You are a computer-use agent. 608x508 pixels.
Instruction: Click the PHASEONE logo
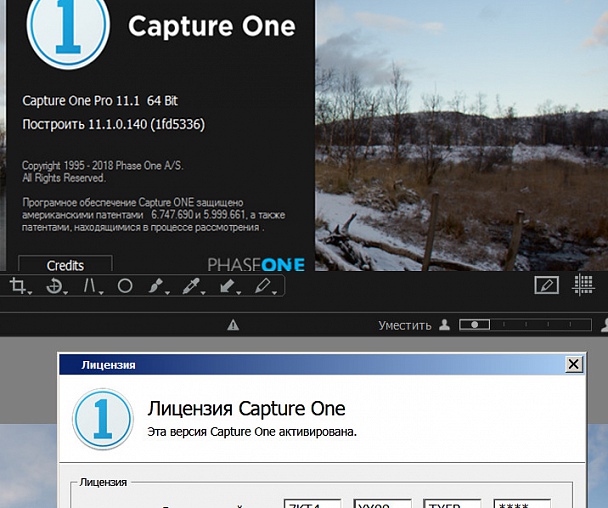click(x=256, y=264)
